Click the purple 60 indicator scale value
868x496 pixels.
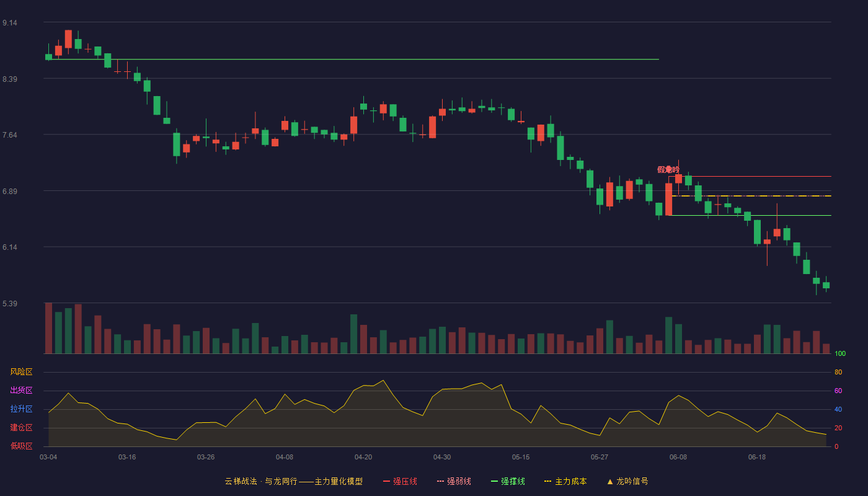coord(838,391)
